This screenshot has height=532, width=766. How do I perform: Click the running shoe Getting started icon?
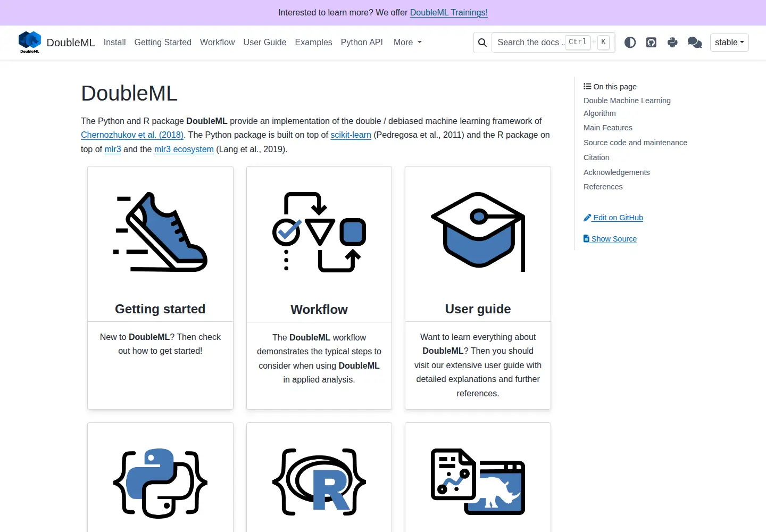pos(160,232)
